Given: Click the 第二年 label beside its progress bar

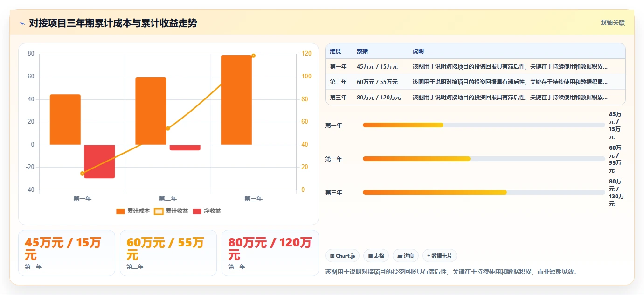Looking at the screenshot, I should [334, 159].
